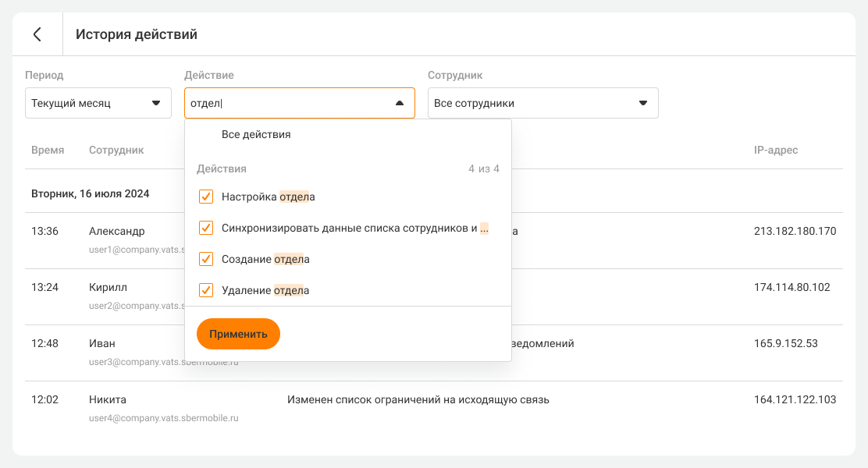The image size is (868, 468).
Task: Select the Все действия option
Action: [256, 134]
